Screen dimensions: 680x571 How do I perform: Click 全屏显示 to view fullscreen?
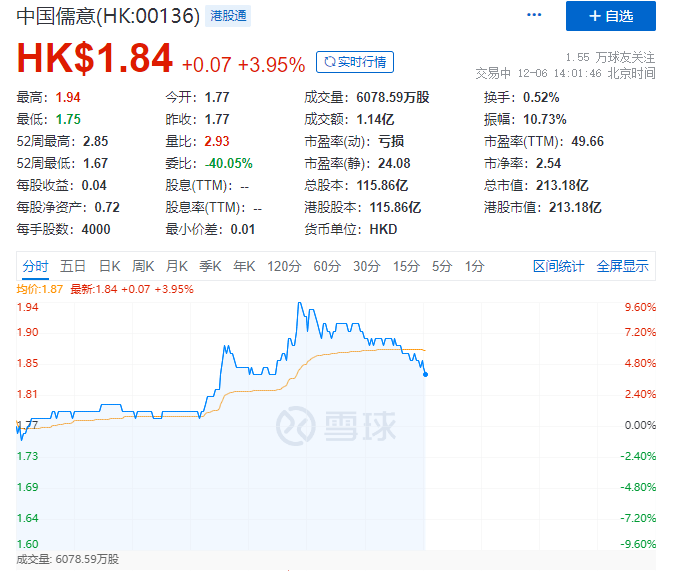click(x=622, y=266)
